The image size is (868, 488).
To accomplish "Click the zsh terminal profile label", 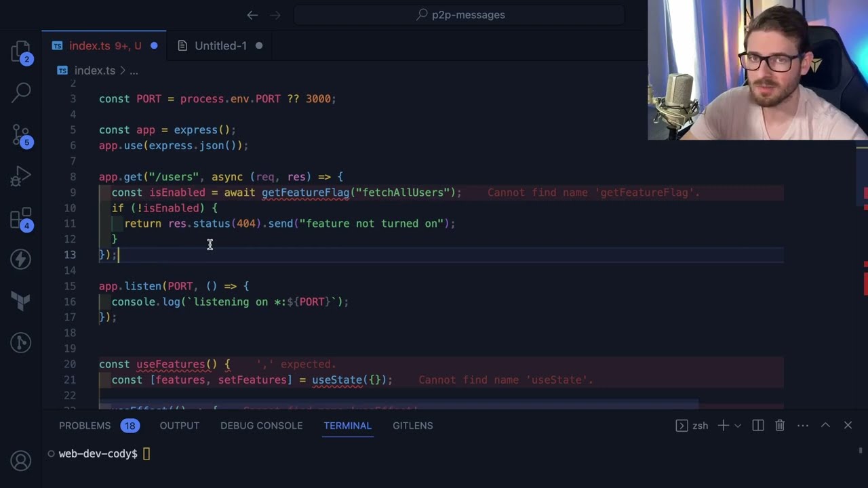I will tap(700, 426).
